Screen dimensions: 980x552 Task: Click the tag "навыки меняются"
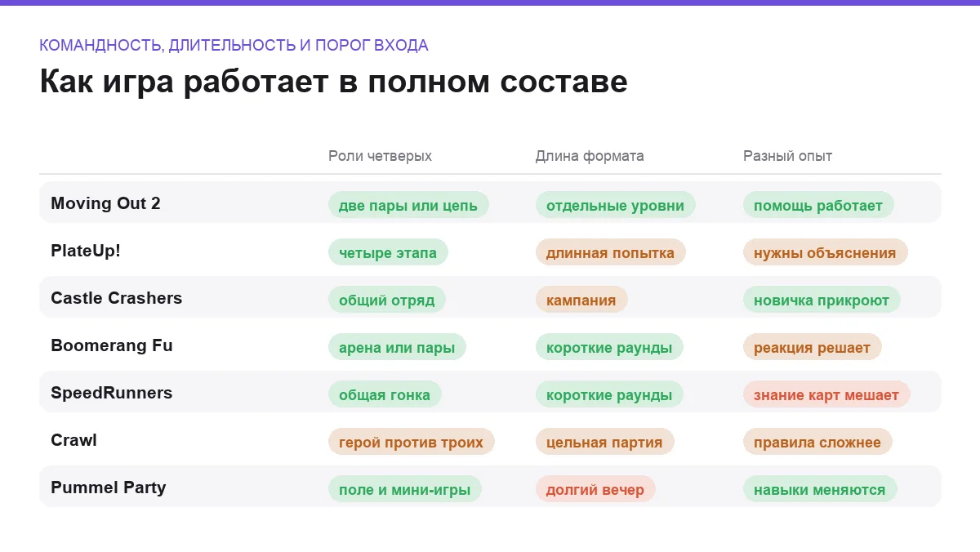coord(820,489)
